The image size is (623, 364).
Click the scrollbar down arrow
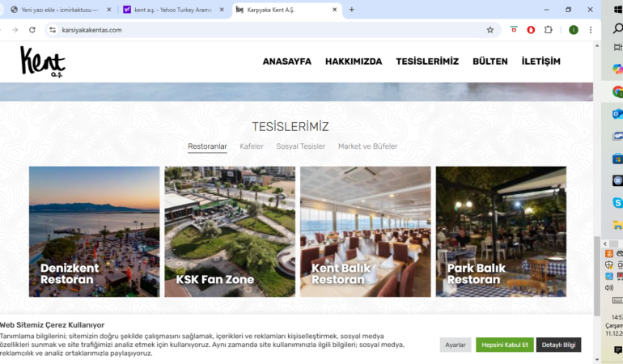point(597,360)
